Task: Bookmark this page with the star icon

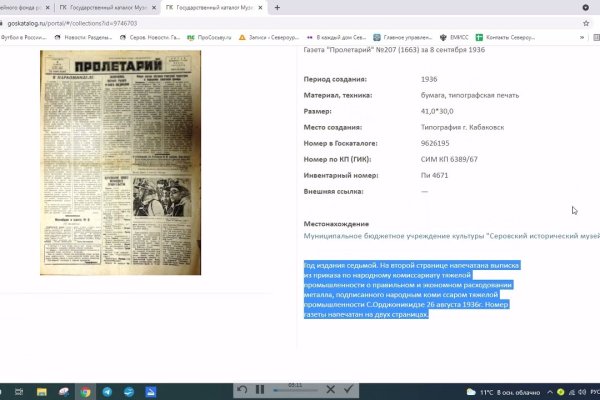Action: click(585, 22)
